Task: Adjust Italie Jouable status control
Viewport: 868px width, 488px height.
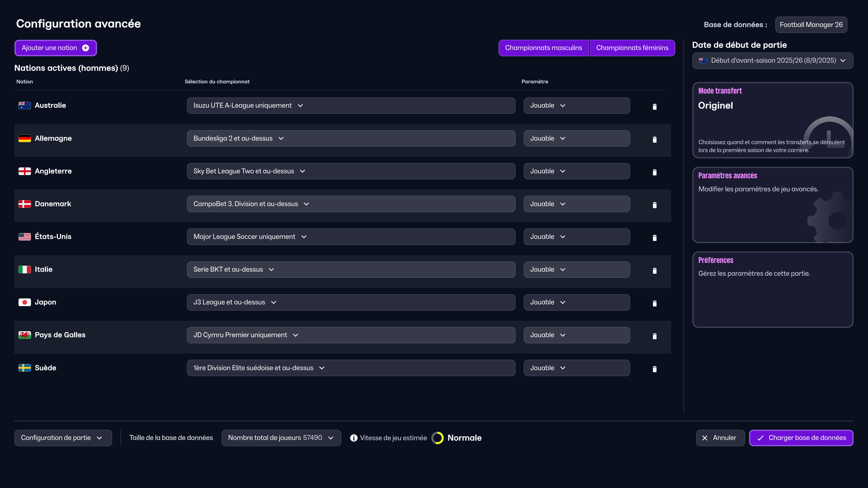Action: click(x=577, y=269)
